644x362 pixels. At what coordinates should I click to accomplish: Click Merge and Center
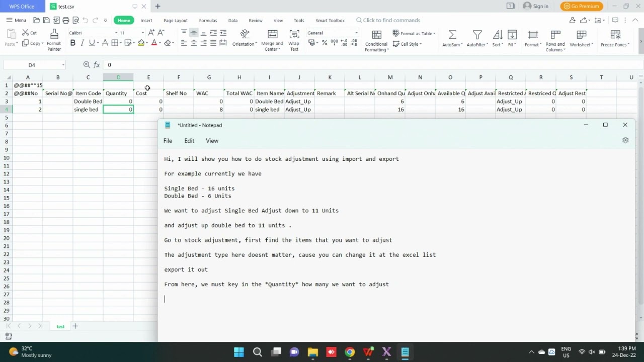point(272,40)
